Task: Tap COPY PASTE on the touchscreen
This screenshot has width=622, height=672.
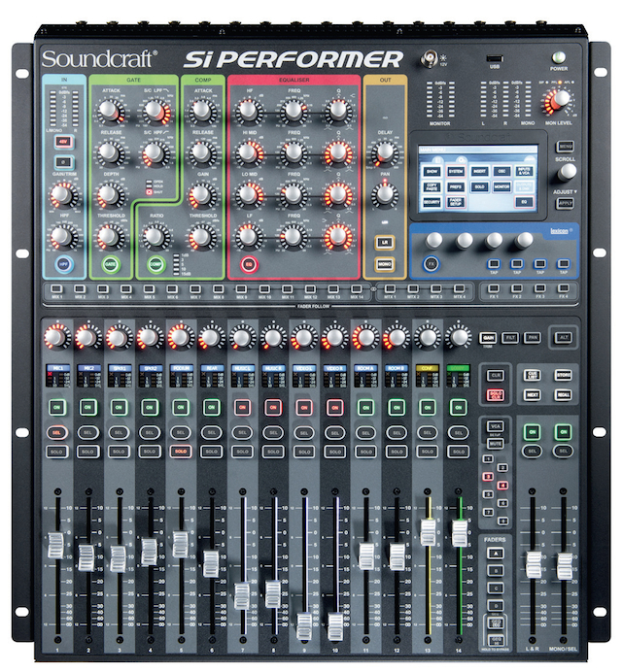Action: tap(432, 186)
